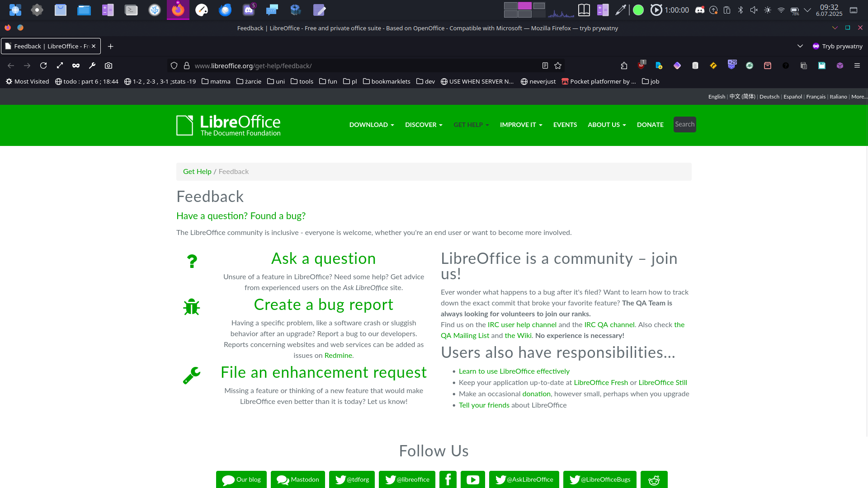Open the ABOUT US dropdown
Screen dimensions: 868x488
[606, 125]
